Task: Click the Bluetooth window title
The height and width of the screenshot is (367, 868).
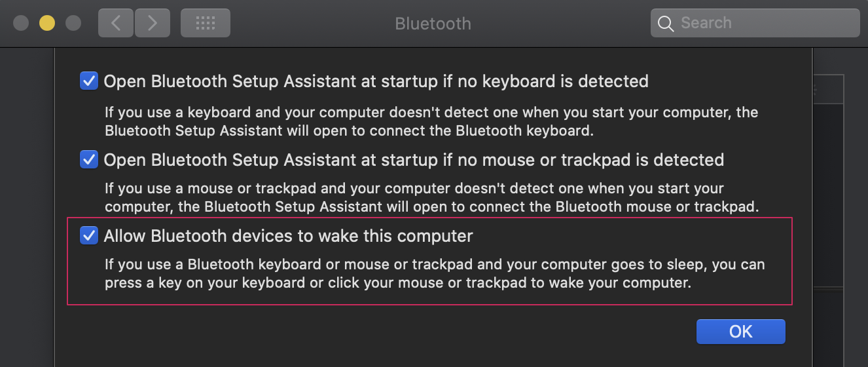Action: click(x=433, y=24)
